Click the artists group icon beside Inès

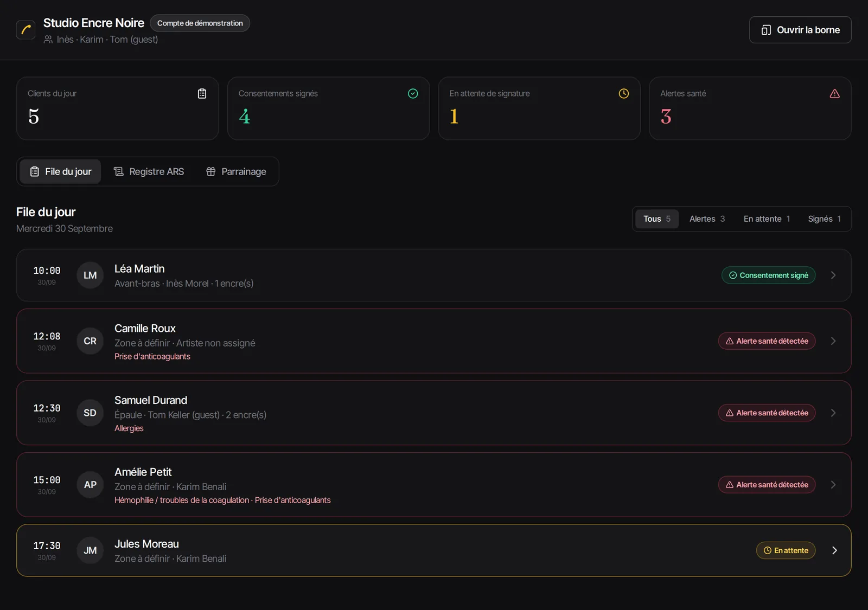coord(48,40)
